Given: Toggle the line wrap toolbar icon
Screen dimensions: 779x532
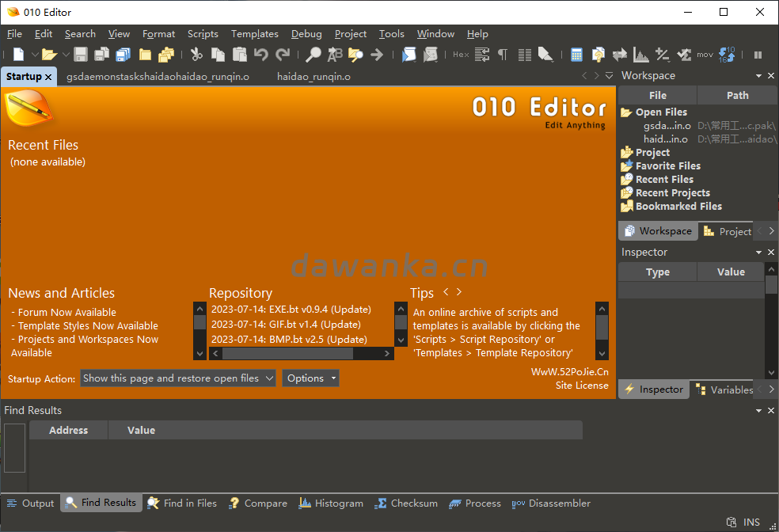Looking at the screenshot, I should (482, 54).
